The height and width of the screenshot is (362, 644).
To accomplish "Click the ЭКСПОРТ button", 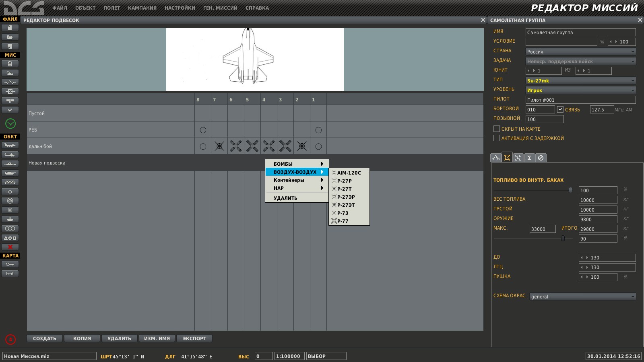I will (x=194, y=338).
